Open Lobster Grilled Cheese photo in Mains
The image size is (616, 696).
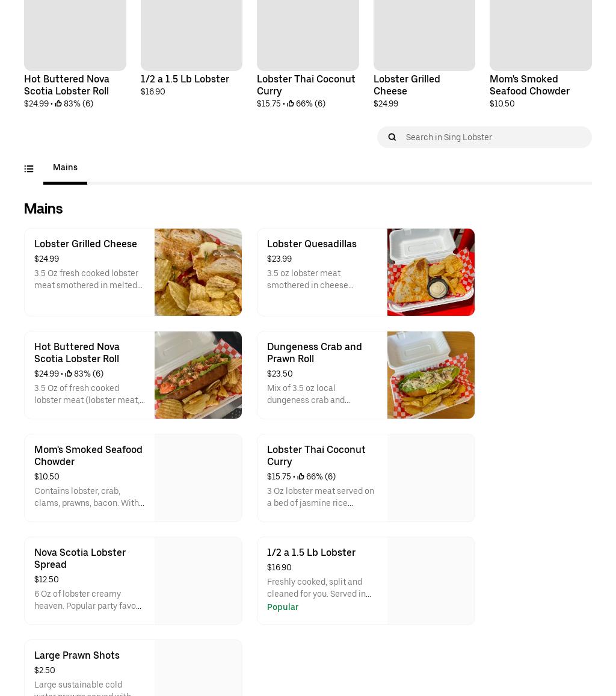tap(198, 272)
